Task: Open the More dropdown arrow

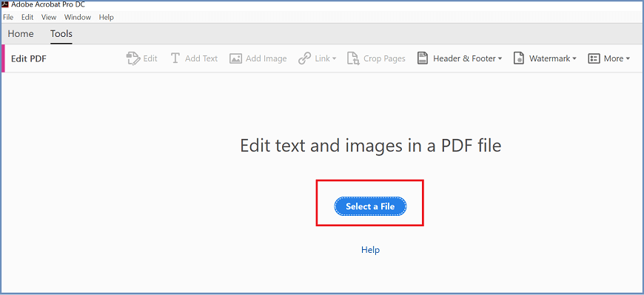Action: [628, 59]
